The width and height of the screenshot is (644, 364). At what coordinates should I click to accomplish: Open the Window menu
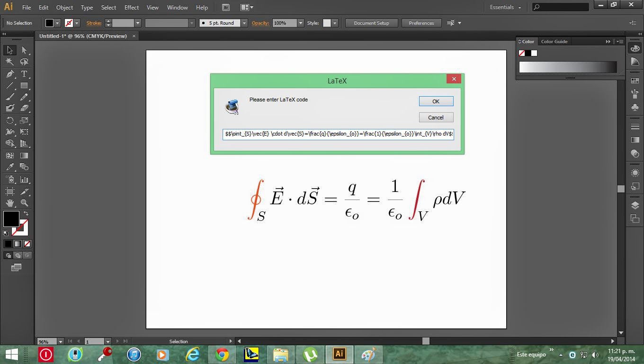[178, 8]
